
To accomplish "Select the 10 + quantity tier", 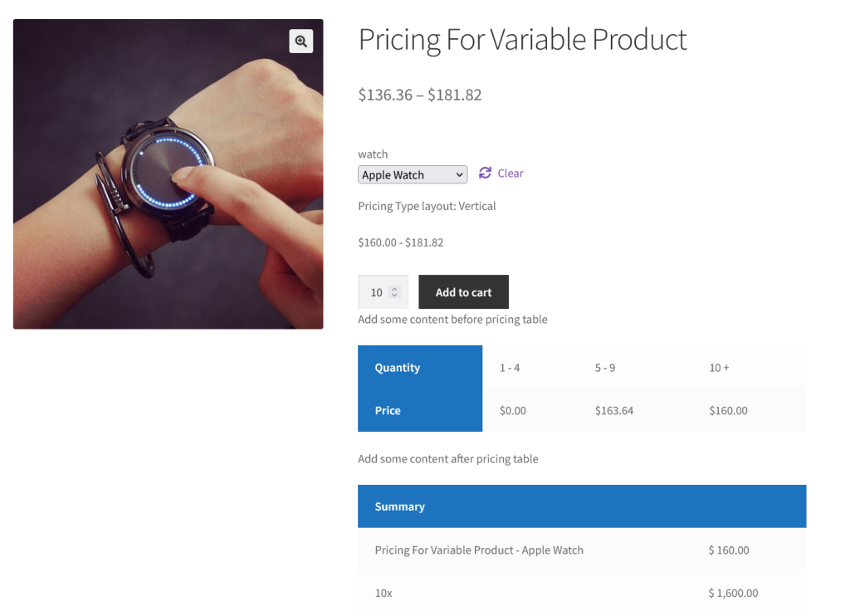I will [x=719, y=368].
